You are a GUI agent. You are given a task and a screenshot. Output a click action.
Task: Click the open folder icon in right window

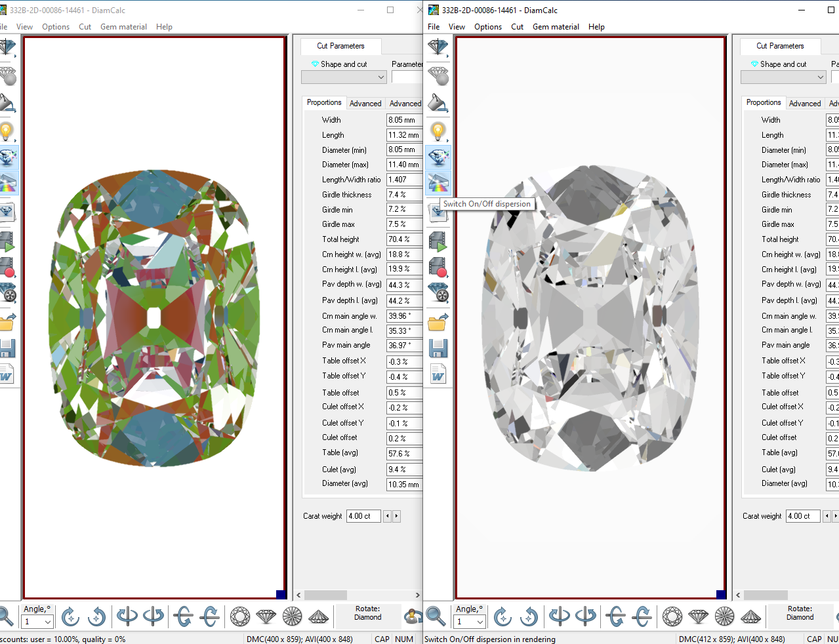[438, 321]
